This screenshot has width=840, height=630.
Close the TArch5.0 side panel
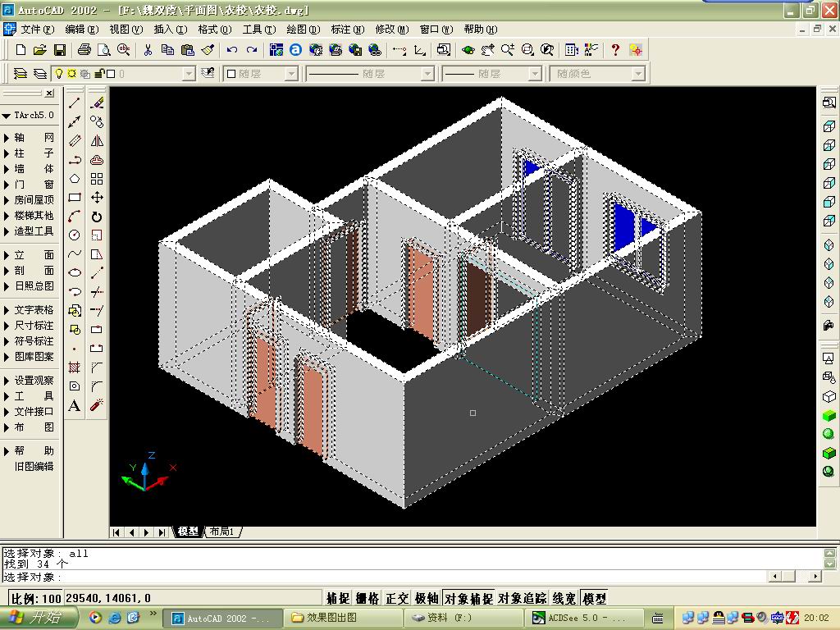(x=49, y=94)
